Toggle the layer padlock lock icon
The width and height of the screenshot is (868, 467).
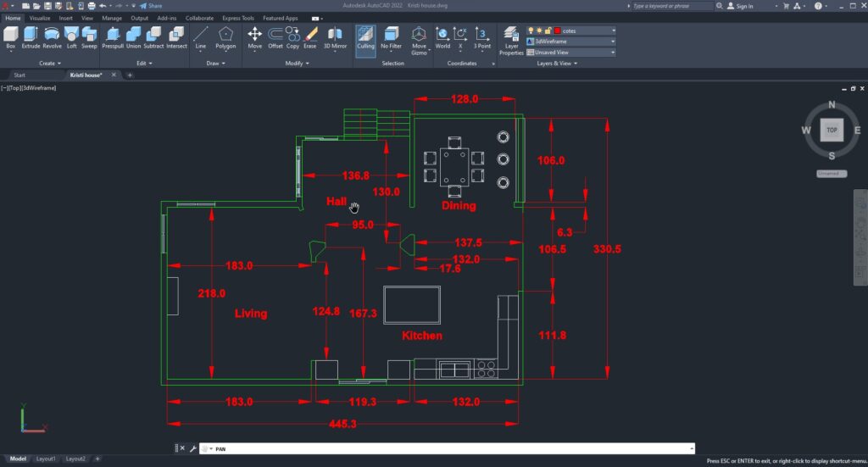pos(548,31)
